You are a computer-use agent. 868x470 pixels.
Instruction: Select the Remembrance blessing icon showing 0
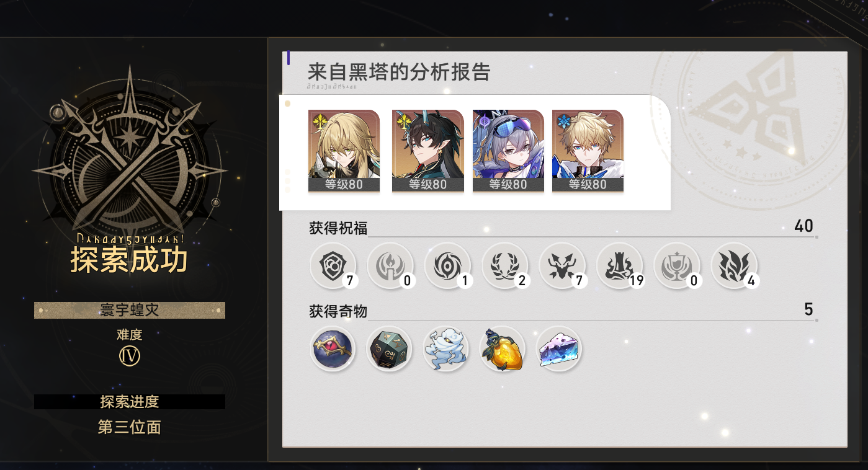tap(390, 265)
